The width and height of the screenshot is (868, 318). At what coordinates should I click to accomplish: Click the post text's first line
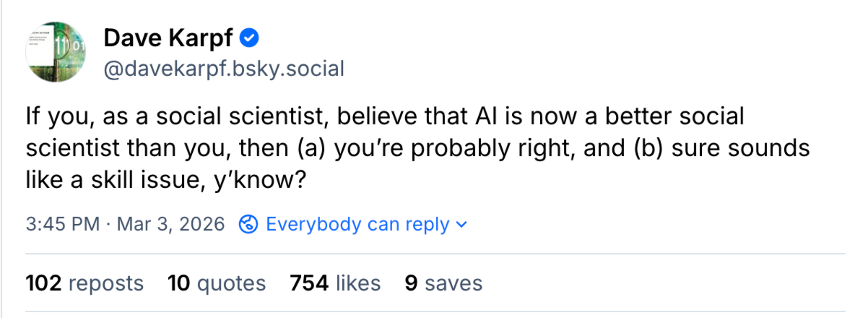coord(385,116)
